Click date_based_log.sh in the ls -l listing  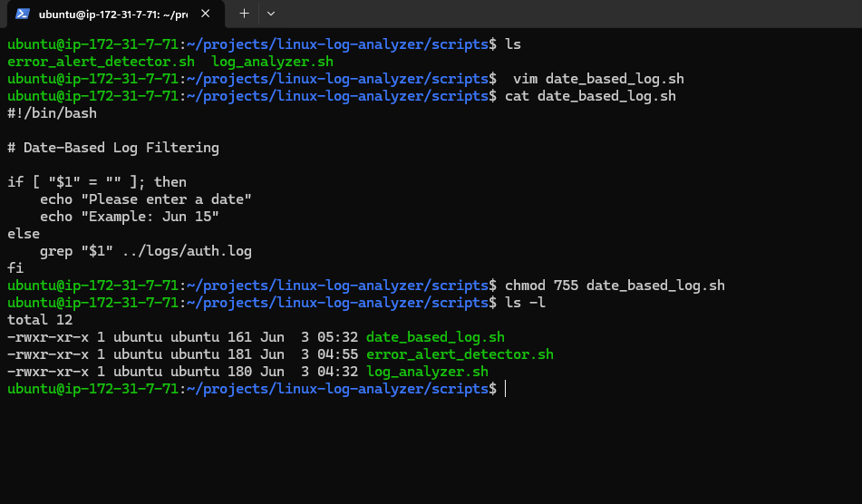point(435,337)
